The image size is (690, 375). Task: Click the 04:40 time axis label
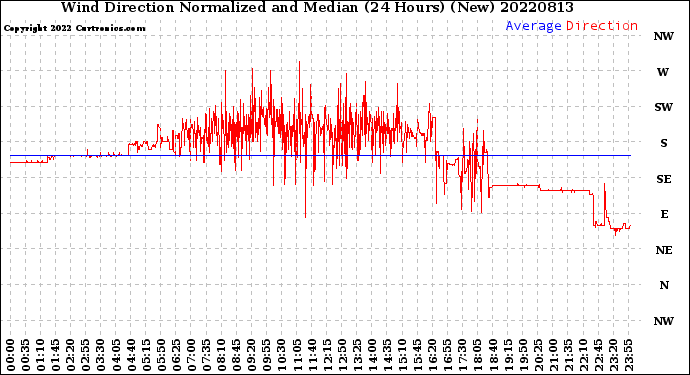click(131, 355)
